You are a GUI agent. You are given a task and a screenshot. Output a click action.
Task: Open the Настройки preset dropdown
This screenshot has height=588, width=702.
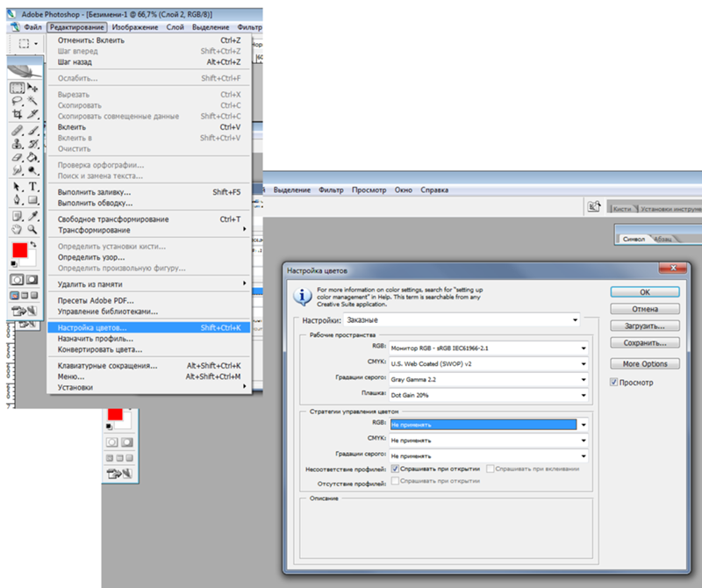[x=462, y=319]
